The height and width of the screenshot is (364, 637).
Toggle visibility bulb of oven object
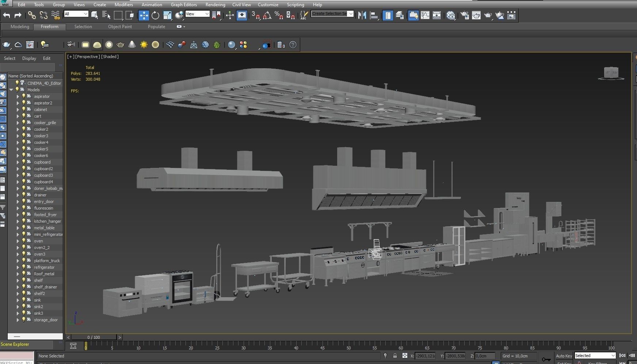[x=24, y=241]
